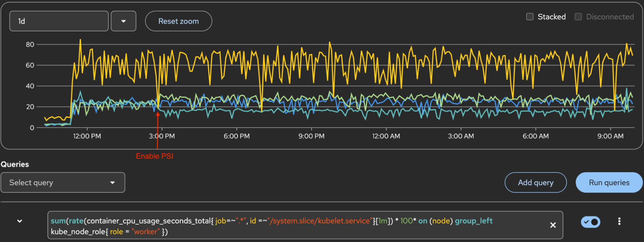Select the 9:00 AM x-axis tick label
The height and width of the screenshot is (242, 644).
click(x=610, y=136)
